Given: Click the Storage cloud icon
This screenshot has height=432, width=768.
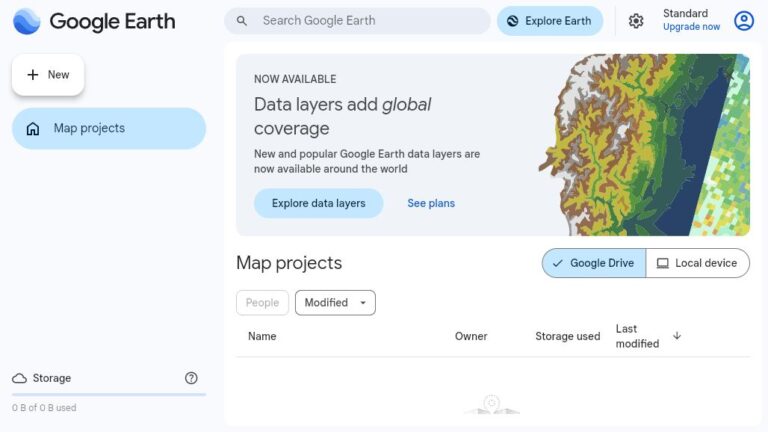Looking at the screenshot, I should click(20, 378).
